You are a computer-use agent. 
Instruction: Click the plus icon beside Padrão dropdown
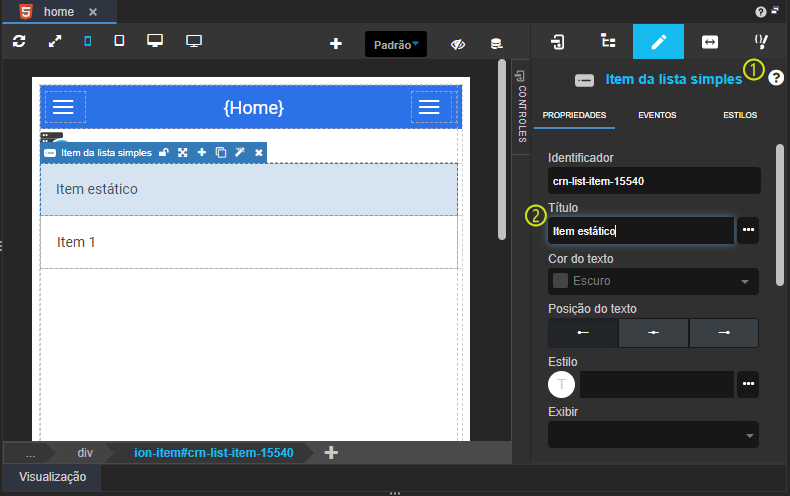tap(336, 44)
